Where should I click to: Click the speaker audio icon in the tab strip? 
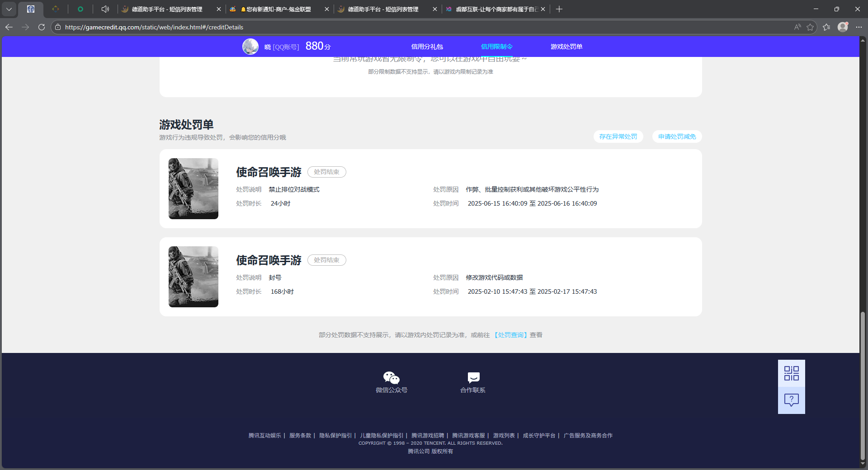(105, 9)
